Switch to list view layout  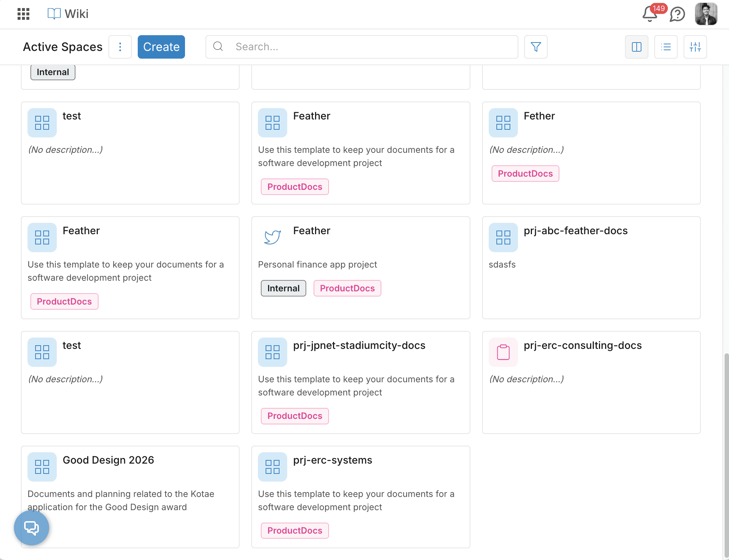click(x=666, y=47)
